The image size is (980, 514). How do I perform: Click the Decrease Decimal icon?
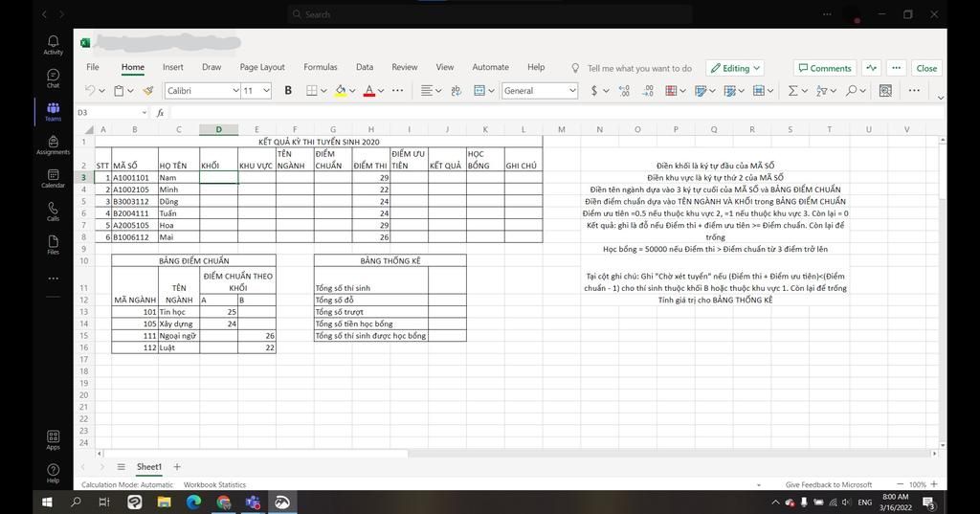pyautogui.click(x=648, y=91)
